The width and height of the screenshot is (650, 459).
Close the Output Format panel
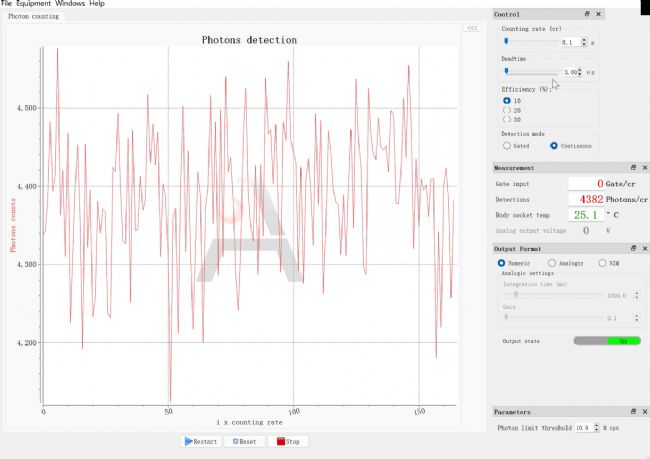tap(644, 248)
